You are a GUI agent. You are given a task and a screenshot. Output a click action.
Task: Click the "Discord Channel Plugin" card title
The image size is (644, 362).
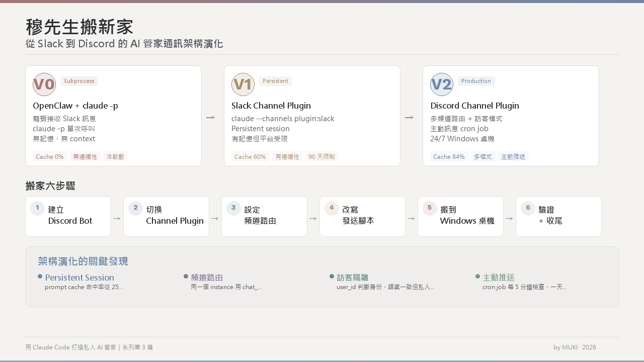474,106
